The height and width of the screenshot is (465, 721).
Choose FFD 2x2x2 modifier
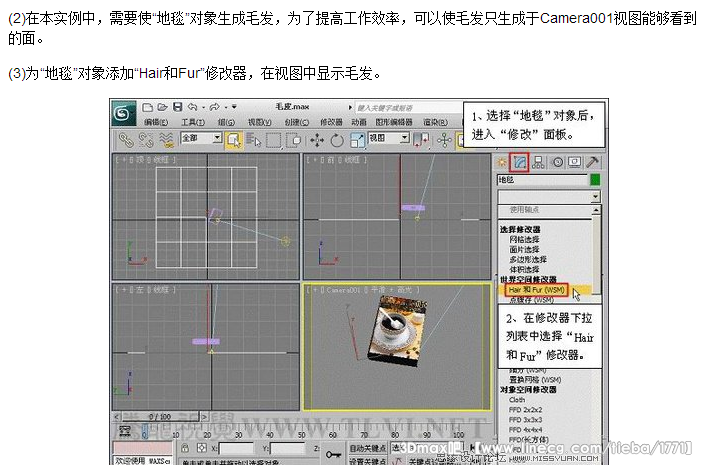525,409
